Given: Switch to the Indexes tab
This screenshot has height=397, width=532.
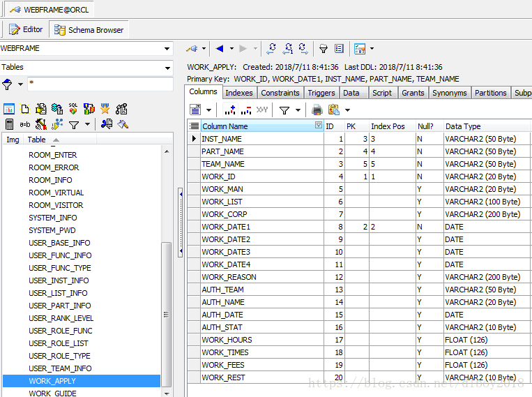Looking at the screenshot, I should (x=239, y=93).
